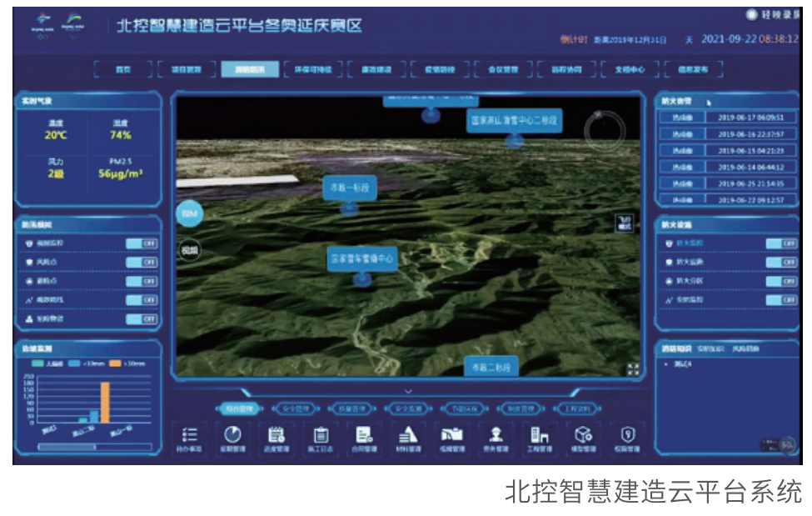Open 合同管理 document icon
The height and width of the screenshot is (516, 812).
click(x=364, y=434)
